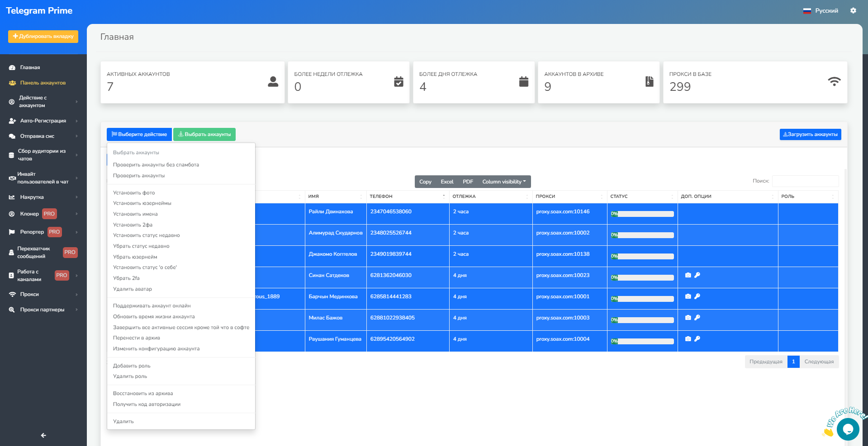Click key icon in Милас Бажов row
This screenshot has height=446, width=868.
(697, 318)
